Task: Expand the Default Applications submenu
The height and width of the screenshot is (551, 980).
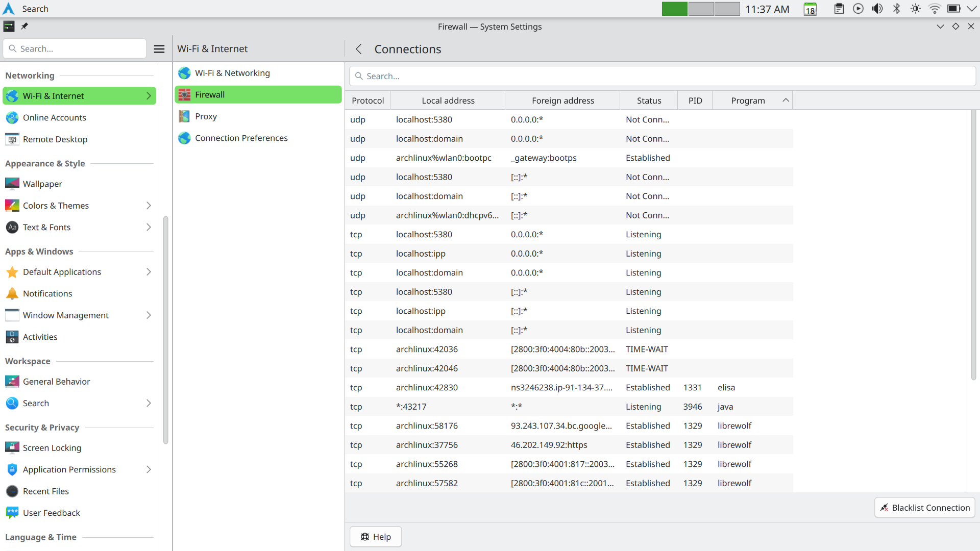Action: [149, 272]
